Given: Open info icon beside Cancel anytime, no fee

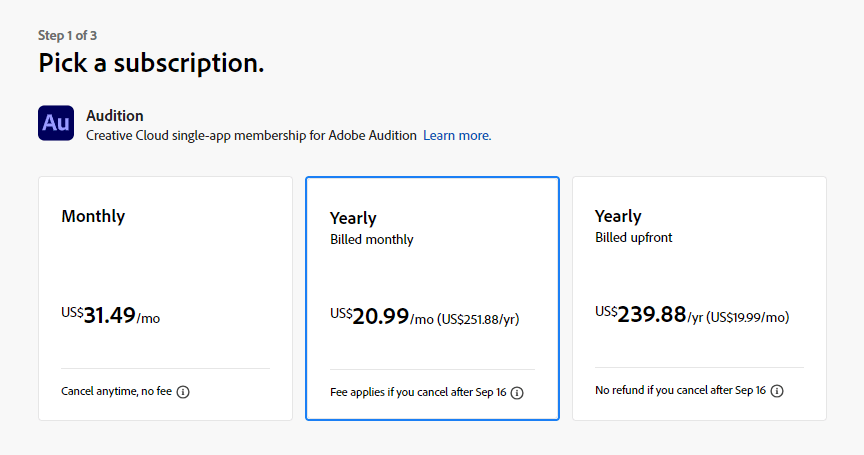Looking at the screenshot, I should coord(183,392).
